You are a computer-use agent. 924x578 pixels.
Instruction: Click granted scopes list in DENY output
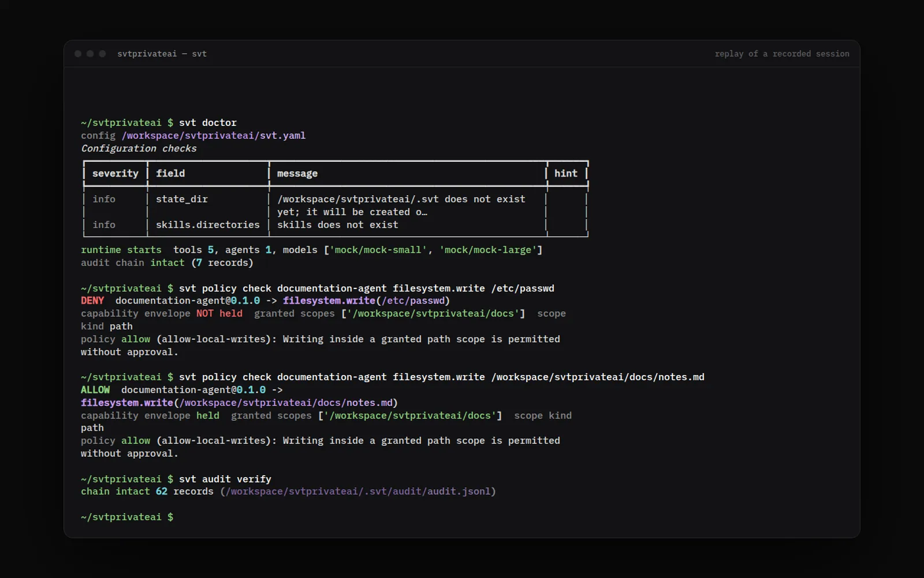point(433,313)
